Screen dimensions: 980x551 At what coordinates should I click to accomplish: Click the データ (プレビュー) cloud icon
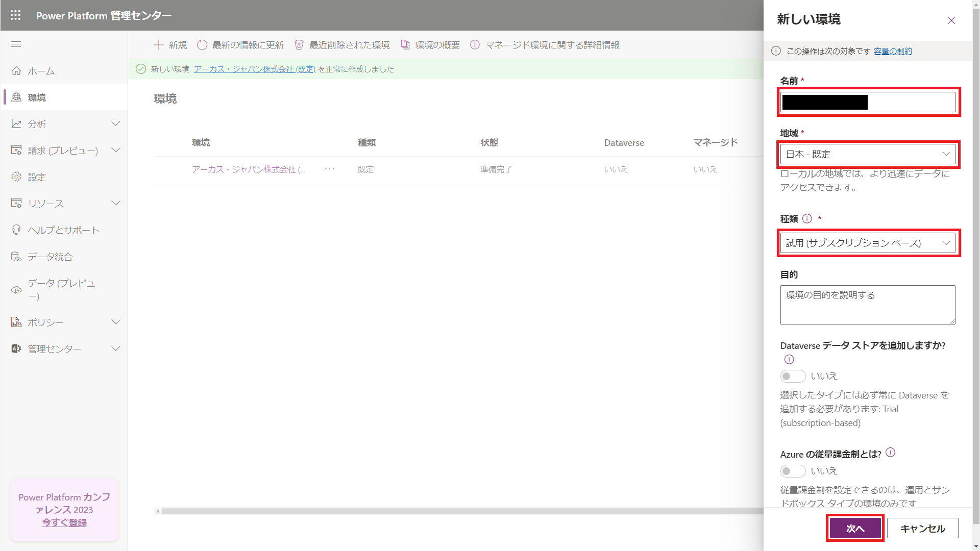(x=16, y=290)
